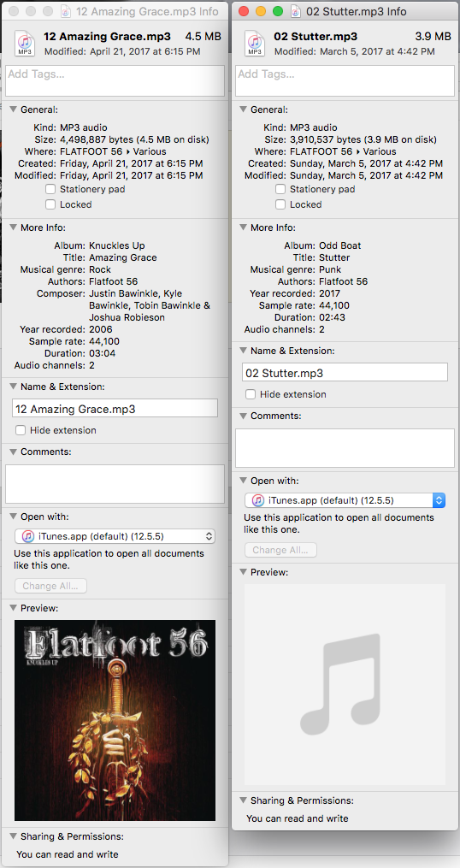Click Comments box in Amazing Grace window
The width and height of the screenshot is (460, 868).
[115, 484]
